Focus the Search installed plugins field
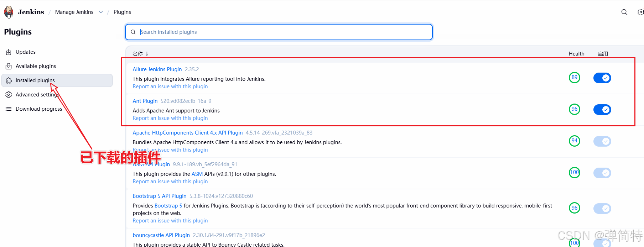The width and height of the screenshot is (644, 247). coord(279,32)
